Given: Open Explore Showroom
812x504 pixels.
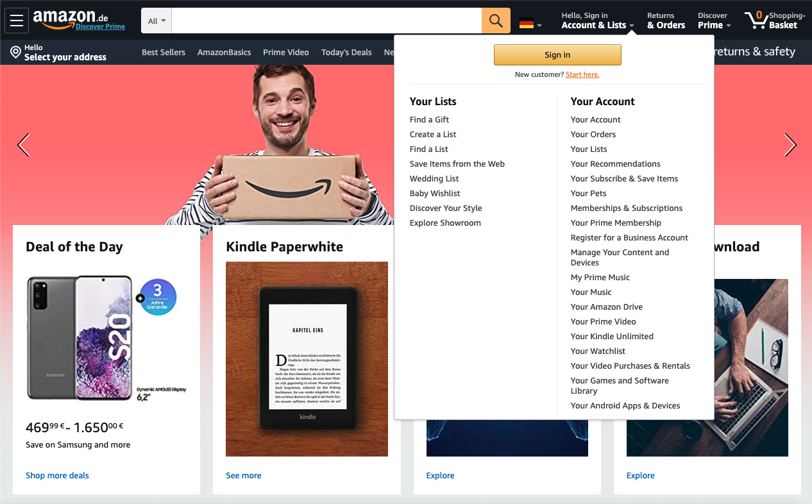Looking at the screenshot, I should [445, 223].
